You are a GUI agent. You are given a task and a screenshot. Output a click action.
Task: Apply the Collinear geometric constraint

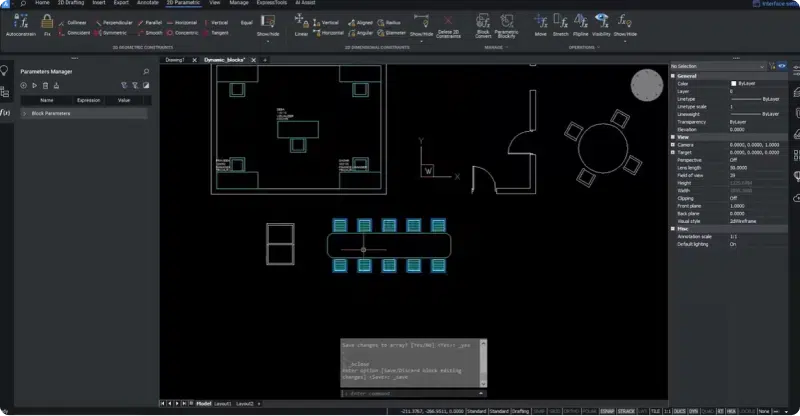(x=76, y=21)
